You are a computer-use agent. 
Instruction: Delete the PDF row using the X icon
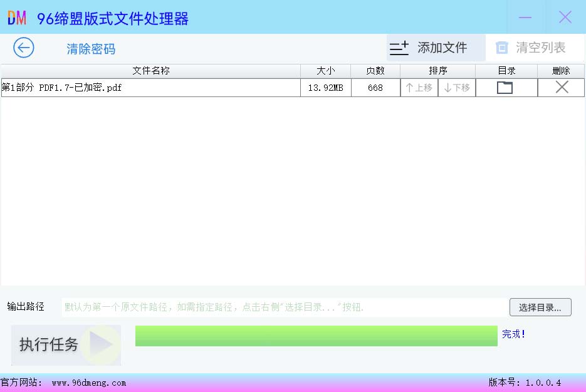point(562,88)
